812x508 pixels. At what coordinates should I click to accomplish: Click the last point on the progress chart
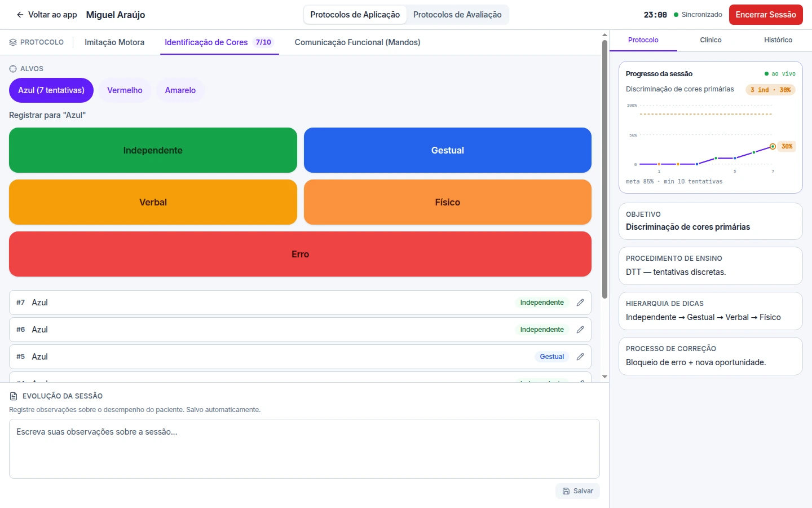coord(773,146)
